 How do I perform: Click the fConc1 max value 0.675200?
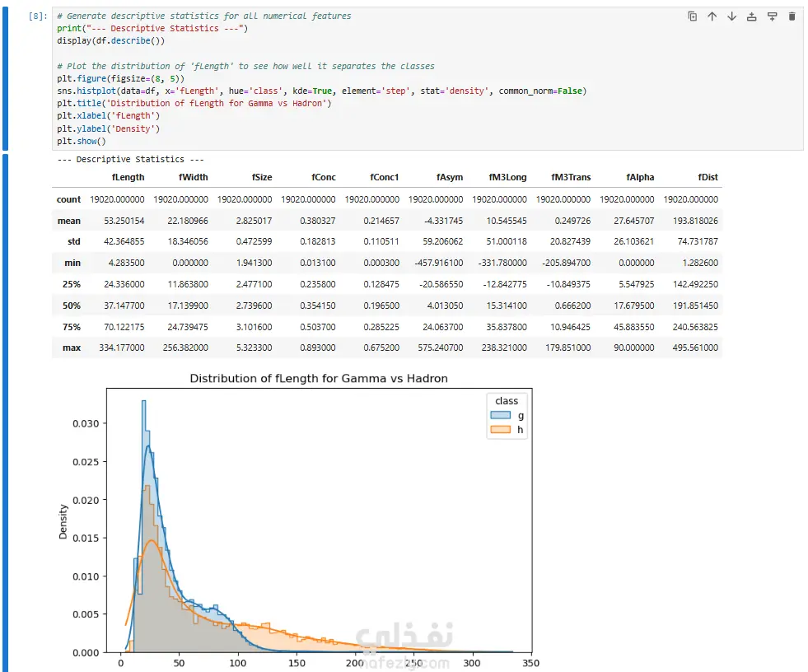381,348
